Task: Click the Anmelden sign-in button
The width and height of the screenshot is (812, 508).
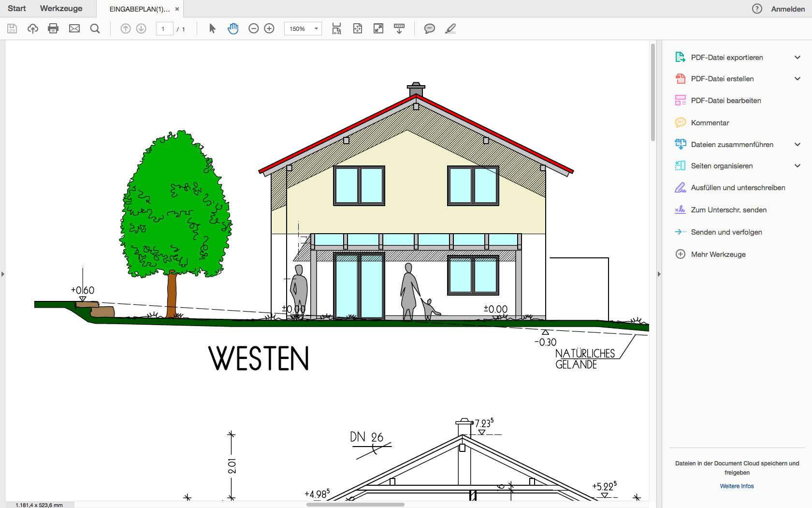Action: 788,9
